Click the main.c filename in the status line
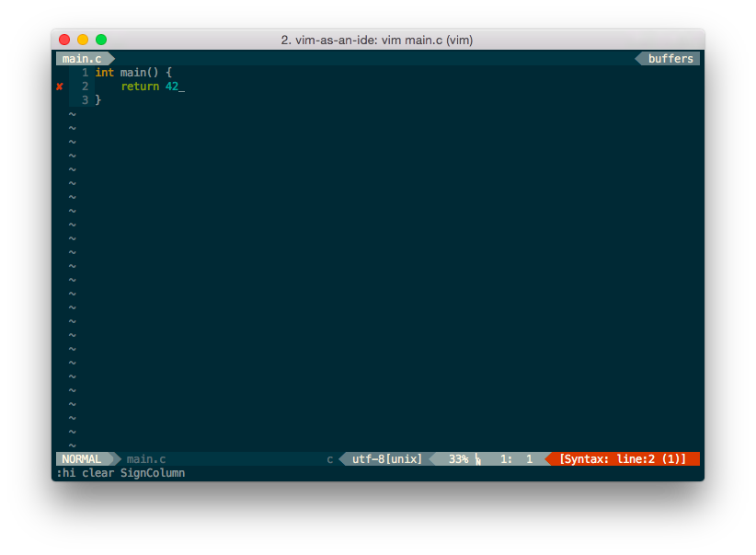 (x=146, y=459)
